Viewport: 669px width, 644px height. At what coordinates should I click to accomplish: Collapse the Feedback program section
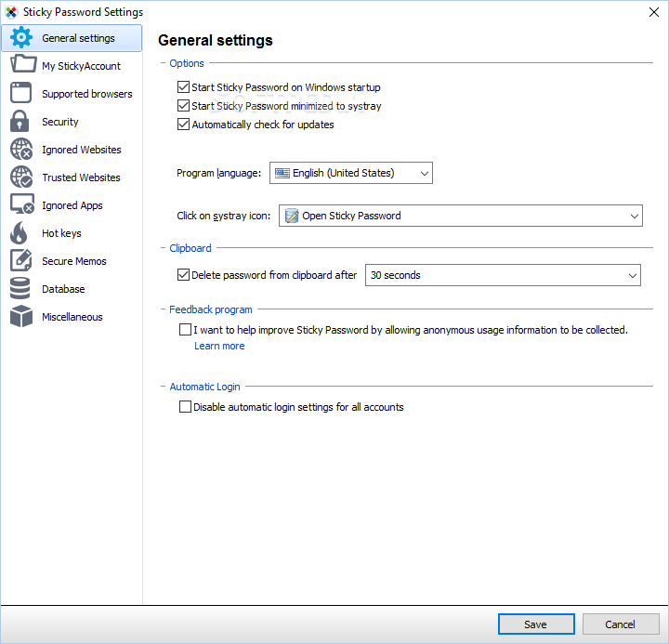coord(163,309)
